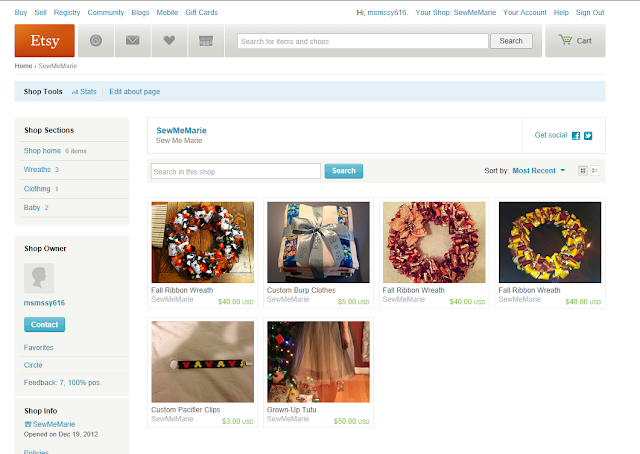The image size is (640, 454).
Task: Open Blogs page
Action: click(140, 12)
